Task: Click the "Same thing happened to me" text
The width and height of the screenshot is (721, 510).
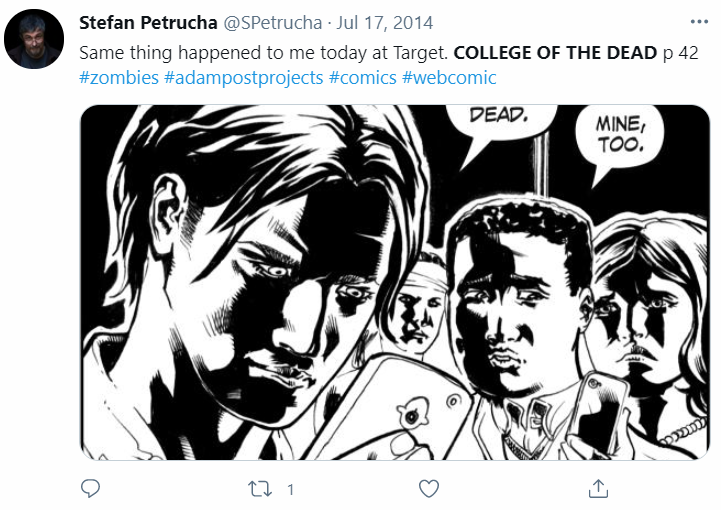Action: coord(193,53)
